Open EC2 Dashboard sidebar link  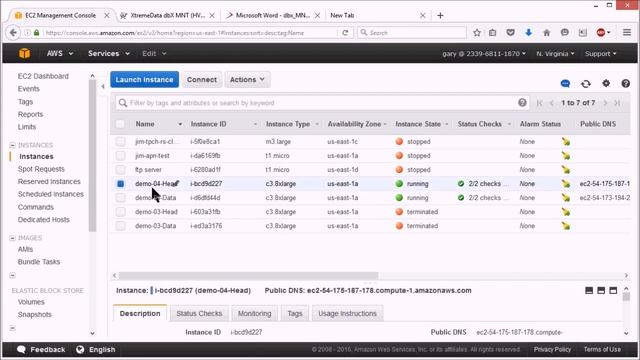point(43,76)
